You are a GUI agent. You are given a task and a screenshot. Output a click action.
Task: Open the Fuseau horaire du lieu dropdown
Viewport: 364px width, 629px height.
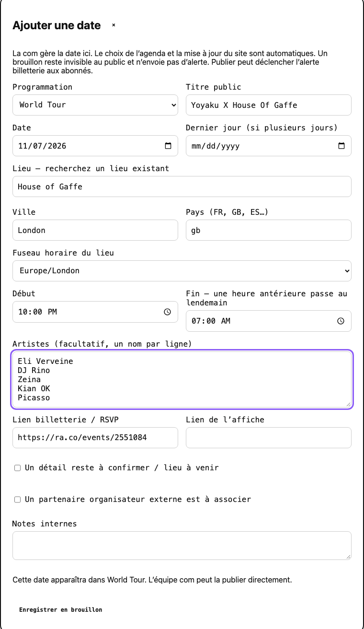(x=182, y=271)
